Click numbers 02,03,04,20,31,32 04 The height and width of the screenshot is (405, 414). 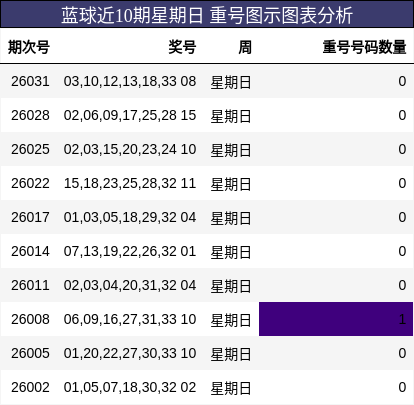coord(130,285)
